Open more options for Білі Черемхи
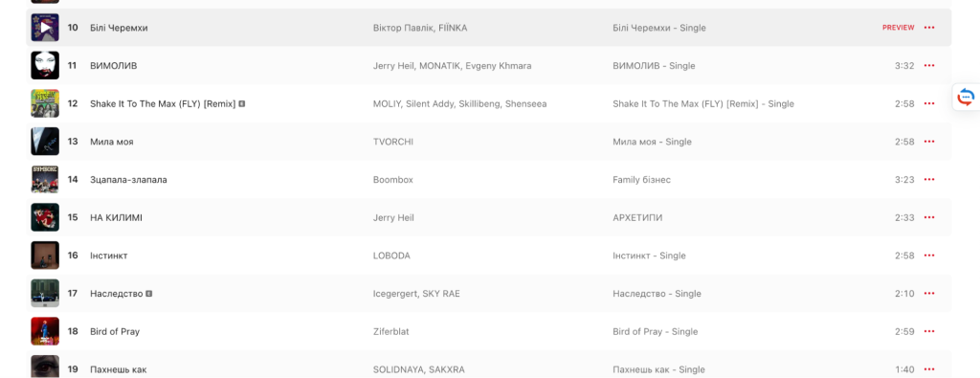Viewport: 980px width, 378px height. [928, 28]
